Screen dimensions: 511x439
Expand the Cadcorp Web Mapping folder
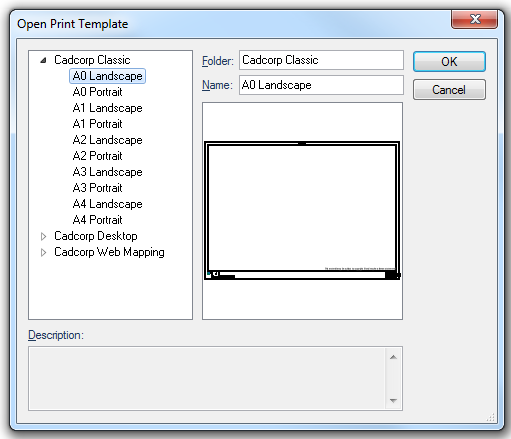tap(43, 252)
